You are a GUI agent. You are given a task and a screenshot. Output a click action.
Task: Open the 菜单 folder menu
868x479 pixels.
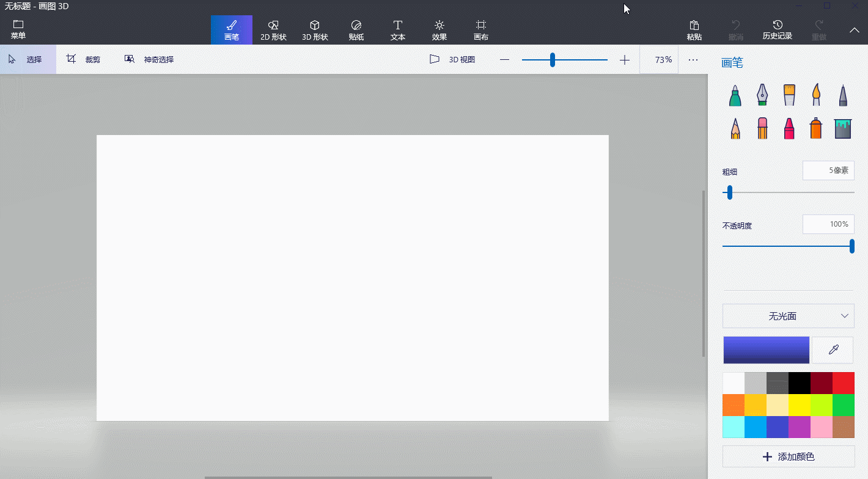tap(18, 29)
